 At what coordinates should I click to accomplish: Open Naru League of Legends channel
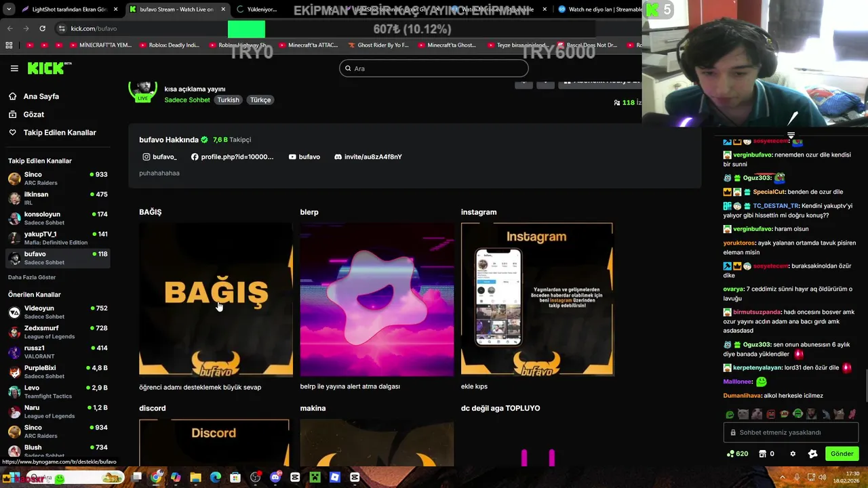click(58, 411)
